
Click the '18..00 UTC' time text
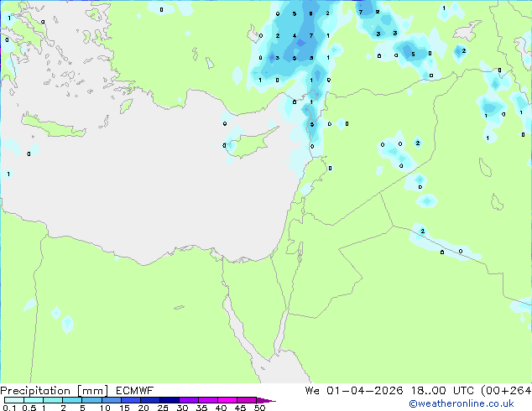442,391
